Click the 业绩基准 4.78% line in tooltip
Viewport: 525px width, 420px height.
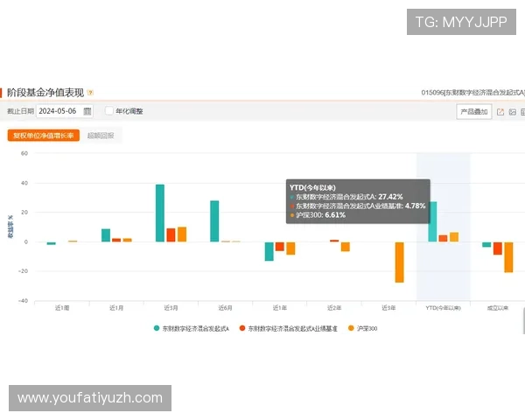(x=358, y=206)
